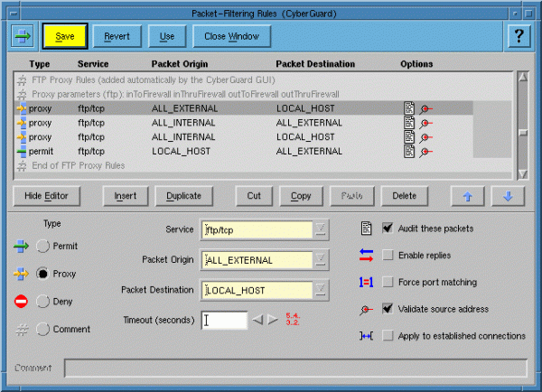Screen dimensions: 542x392
Task: Open help with the question mark icon
Action: pyautogui.click(x=519, y=36)
